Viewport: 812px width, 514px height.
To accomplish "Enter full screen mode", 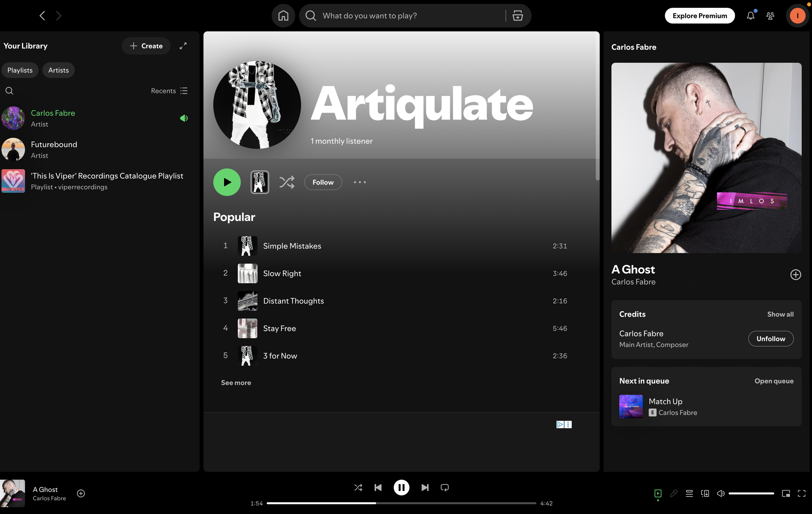I will tap(802, 494).
